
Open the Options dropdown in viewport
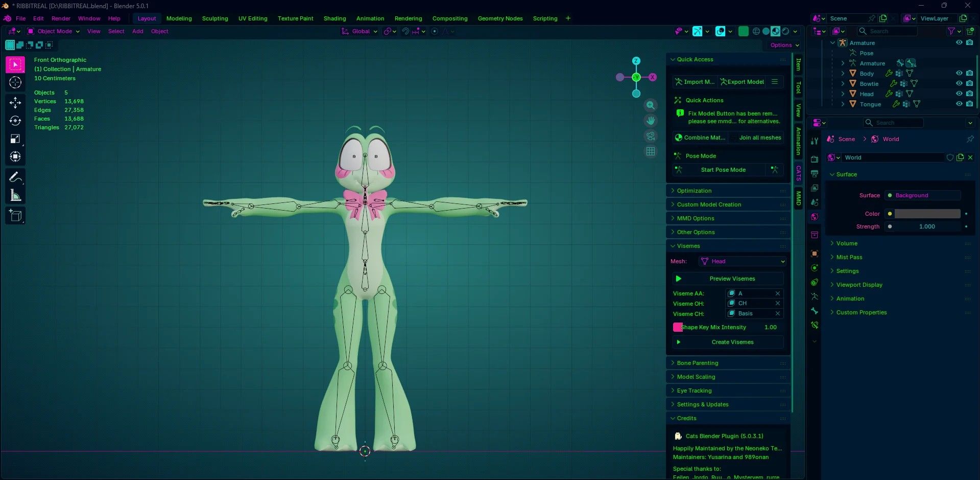pos(784,45)
